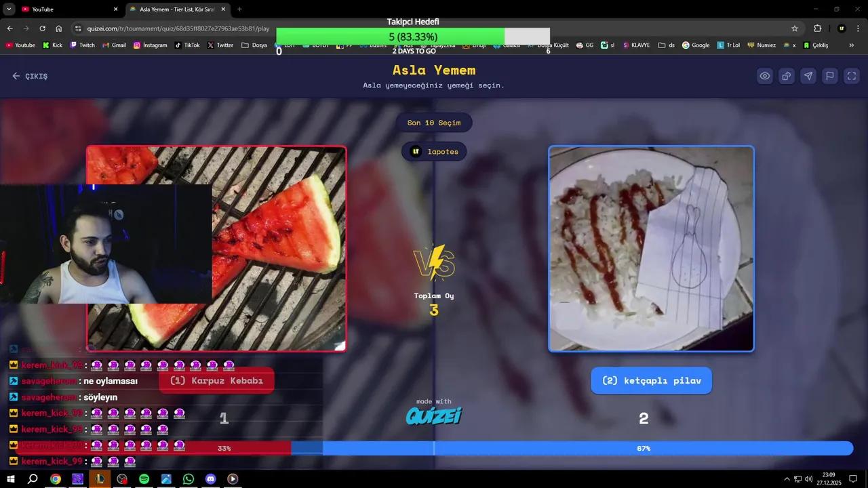Open the Twitter bookmark
The width and height of the screenshot is (868, 488).
220,45
